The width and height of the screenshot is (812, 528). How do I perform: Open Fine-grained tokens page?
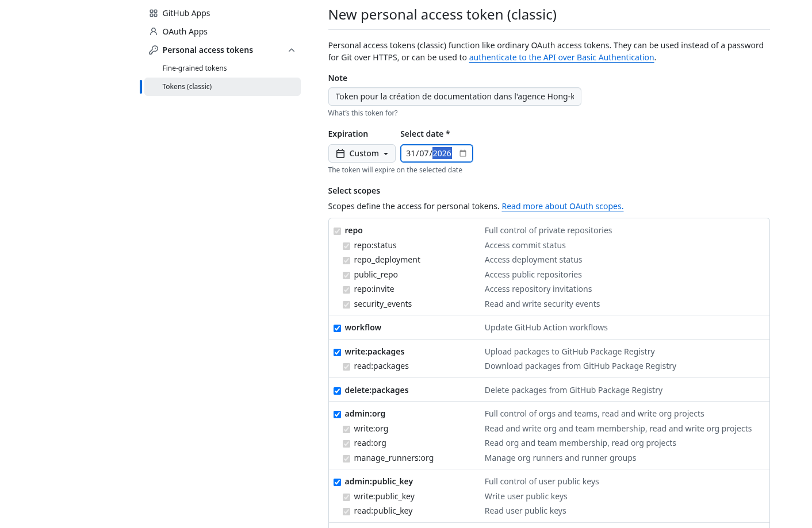click(x=194, y=68)
